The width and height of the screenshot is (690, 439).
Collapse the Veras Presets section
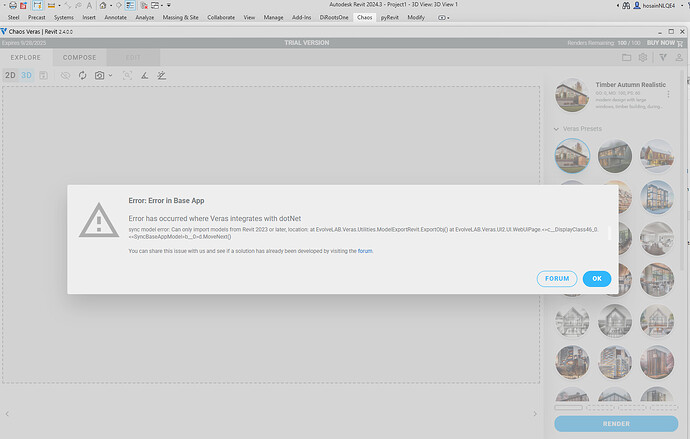pos(555,129)
